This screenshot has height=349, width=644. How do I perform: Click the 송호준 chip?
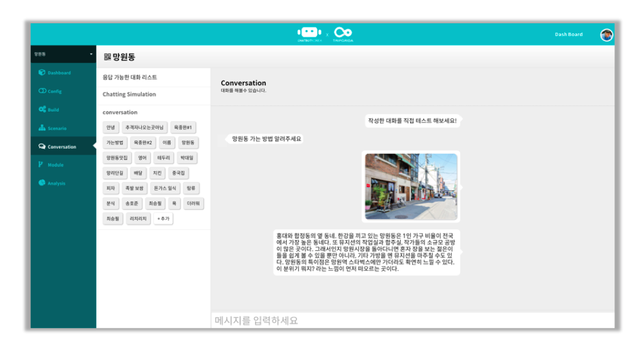coord(132,203)
